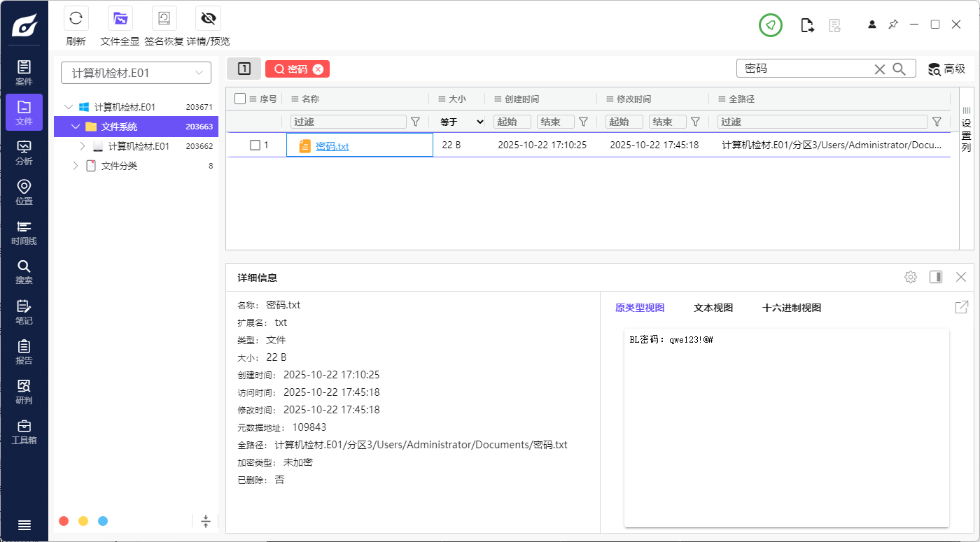This screenshot has width=980, height=542.
Task: Open the 工具箱 toolbox in sidebar
Action: coord(24,432)
